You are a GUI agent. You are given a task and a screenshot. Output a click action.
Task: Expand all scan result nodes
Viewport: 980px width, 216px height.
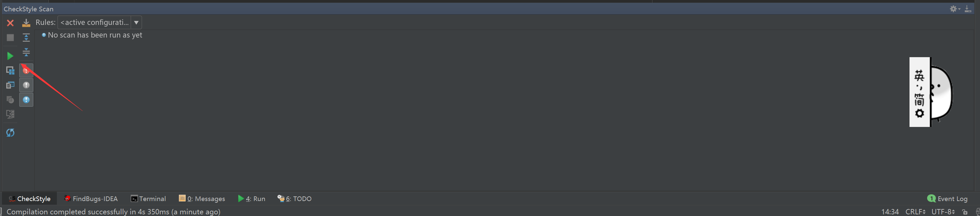(x=26, y=37)
